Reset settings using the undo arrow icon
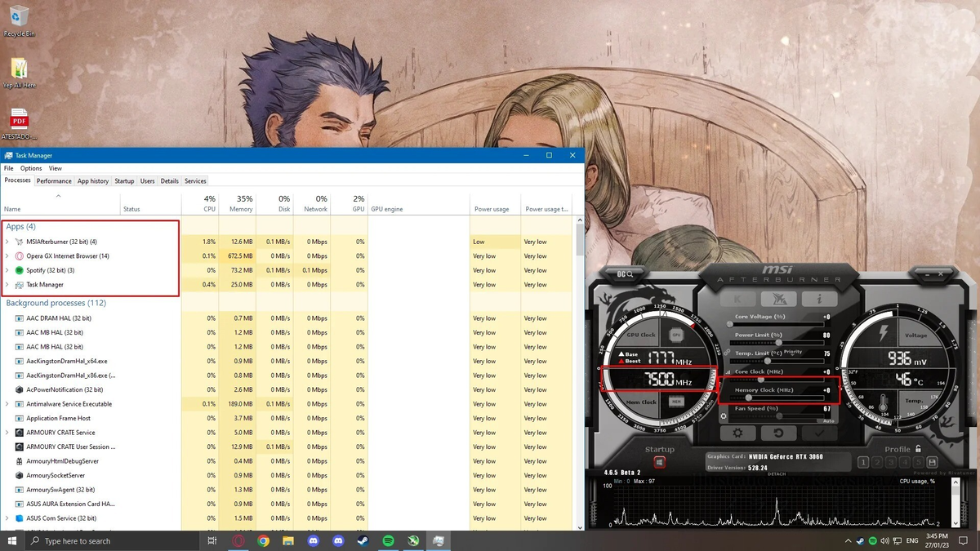 pos(778,432)
